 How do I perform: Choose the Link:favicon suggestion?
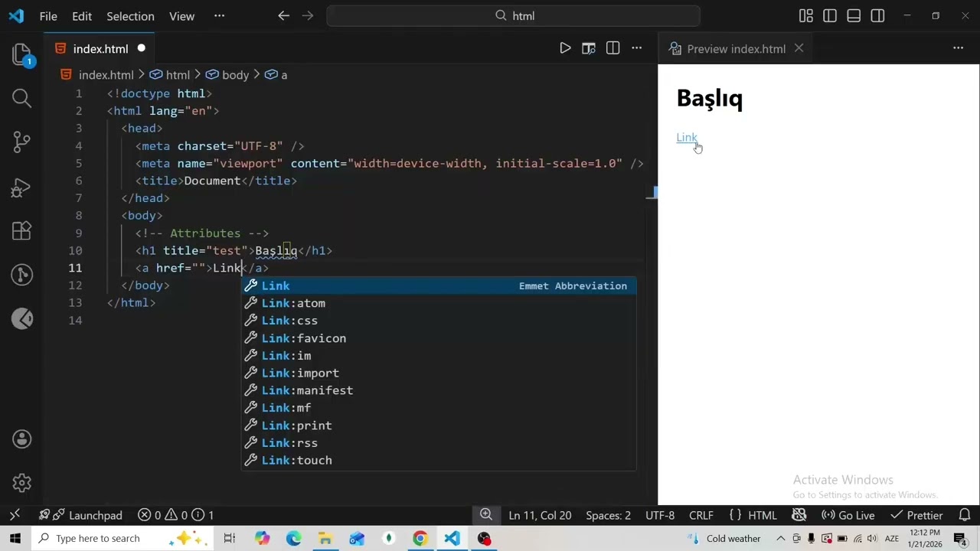439,338
